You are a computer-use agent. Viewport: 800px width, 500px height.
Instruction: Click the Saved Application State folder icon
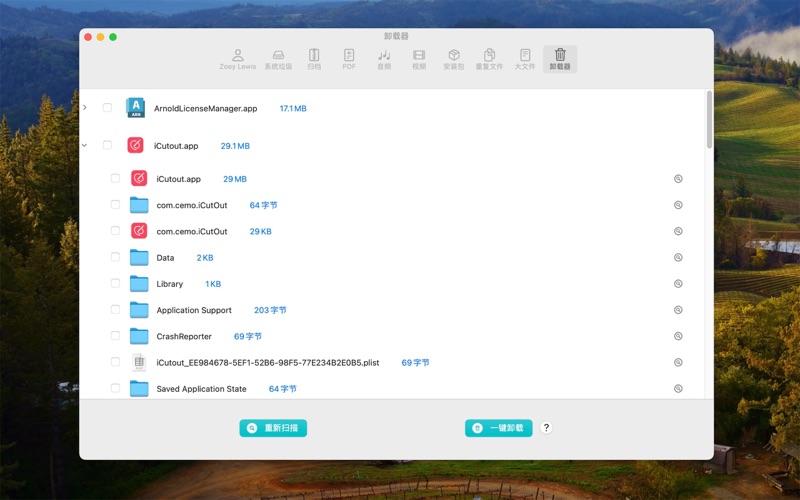click(139, 389)
